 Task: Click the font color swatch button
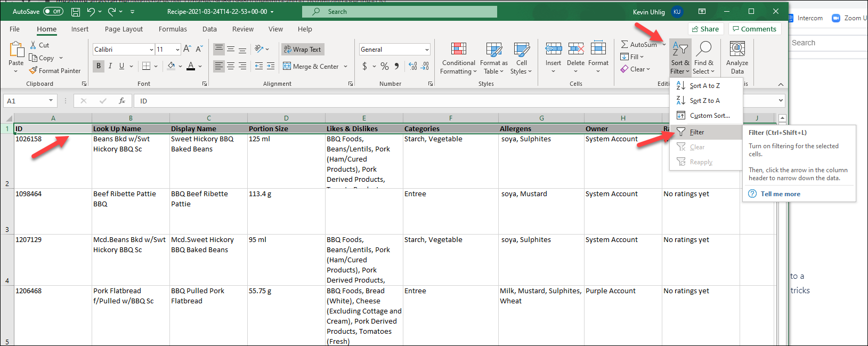click(x=191, y=66)
